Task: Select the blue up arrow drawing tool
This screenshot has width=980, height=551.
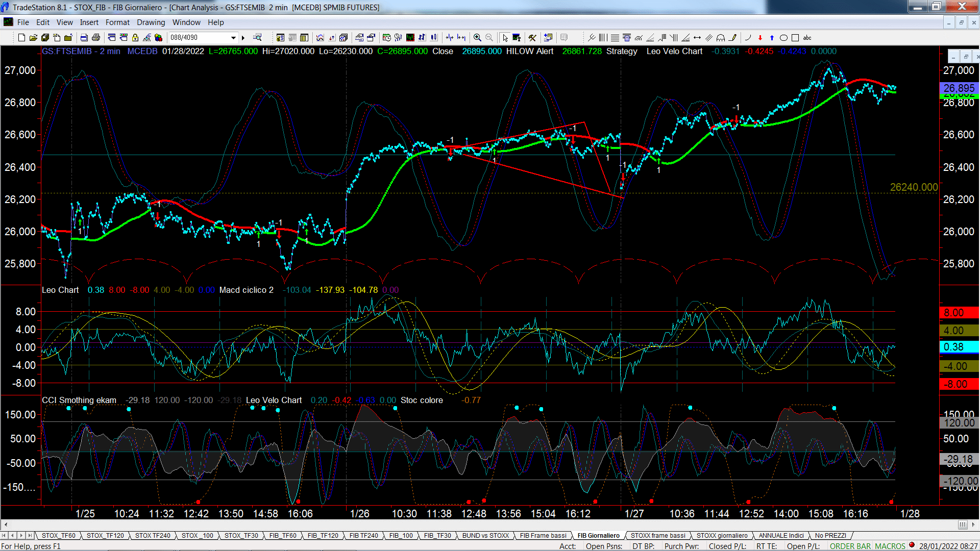Action: 772,38
